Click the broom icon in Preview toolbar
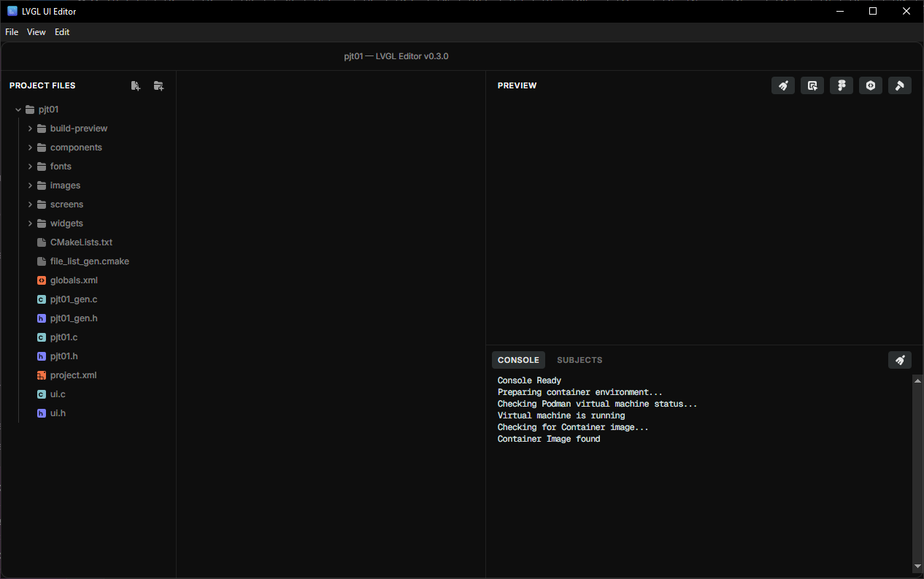Viewport: 924px width, 579px height. [x=783, y=85]
